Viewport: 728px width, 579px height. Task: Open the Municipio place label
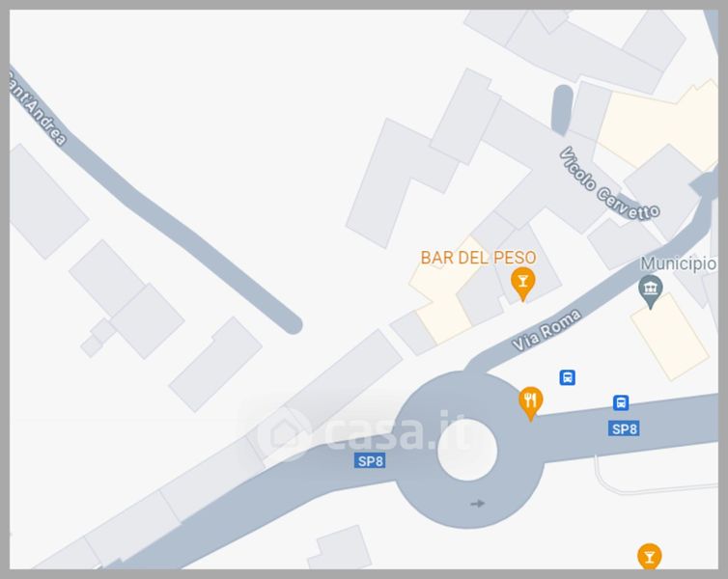click(679, 263)
